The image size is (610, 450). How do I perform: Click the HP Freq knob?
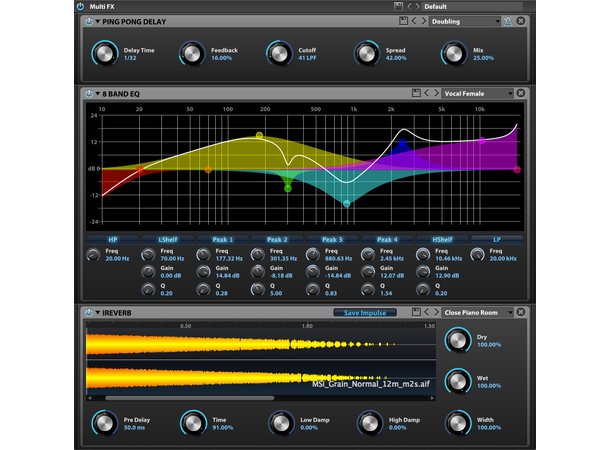(x=93, y=255)
